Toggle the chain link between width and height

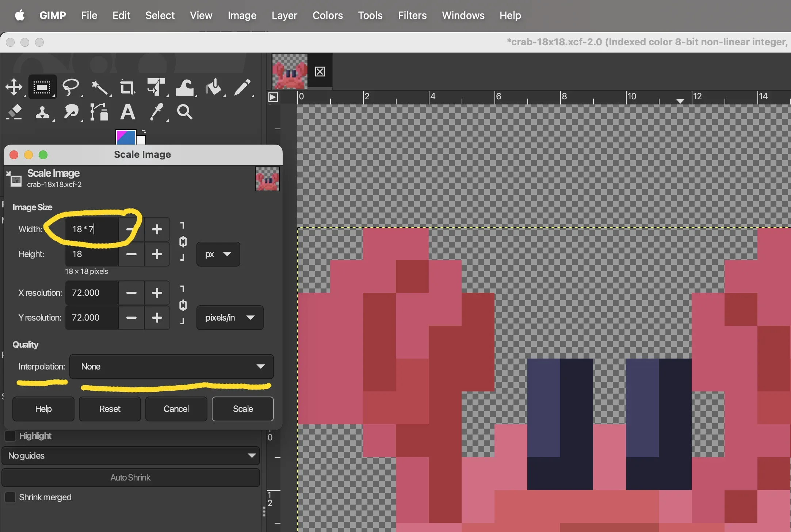[183, 242]
